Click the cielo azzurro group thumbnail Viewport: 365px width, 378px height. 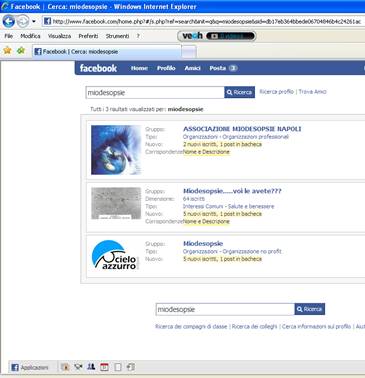[115, 255]
